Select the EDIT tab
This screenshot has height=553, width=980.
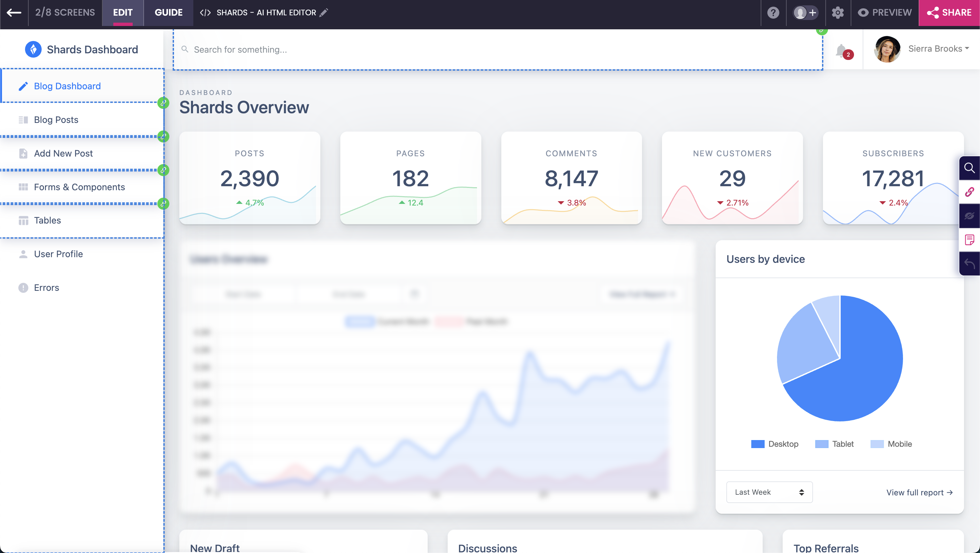[x=123, y=13]
